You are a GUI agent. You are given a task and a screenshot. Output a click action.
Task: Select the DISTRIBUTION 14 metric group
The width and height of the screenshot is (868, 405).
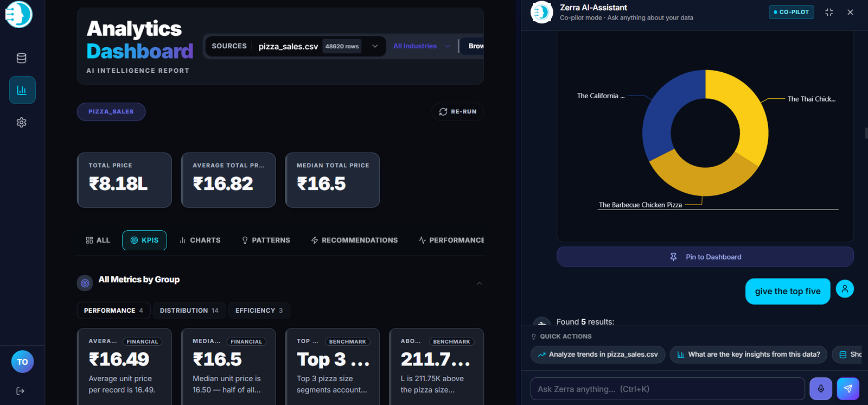[x=189, y=311]
